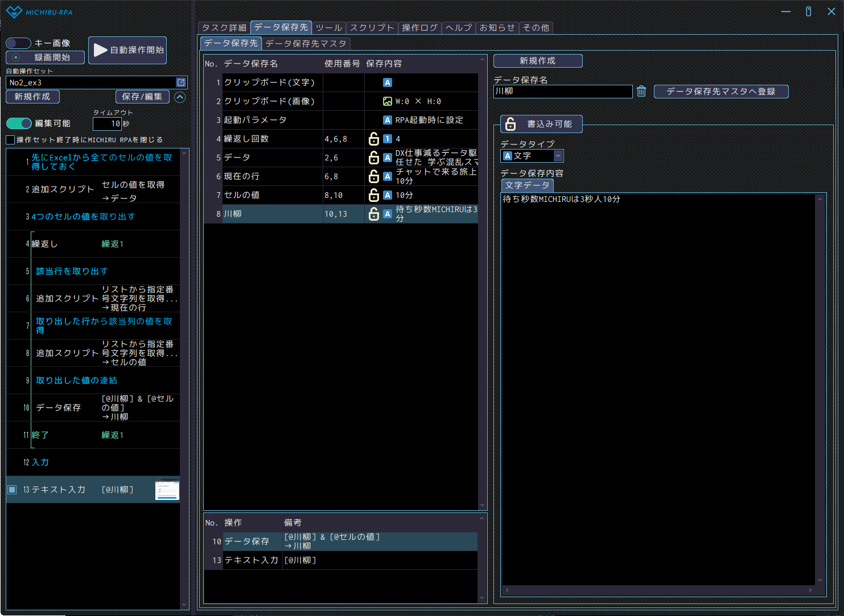
Task: Switch to the スクリプト tab
Action: (372, 28)
